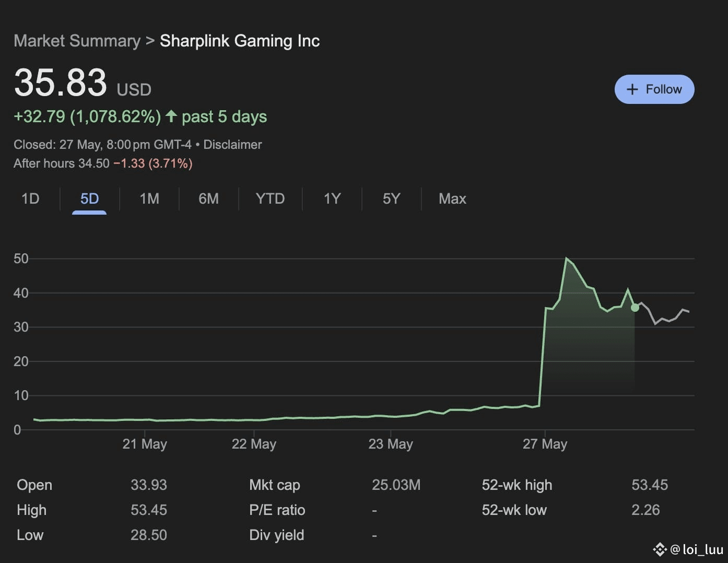Click the 35.83 price figure

61,83
